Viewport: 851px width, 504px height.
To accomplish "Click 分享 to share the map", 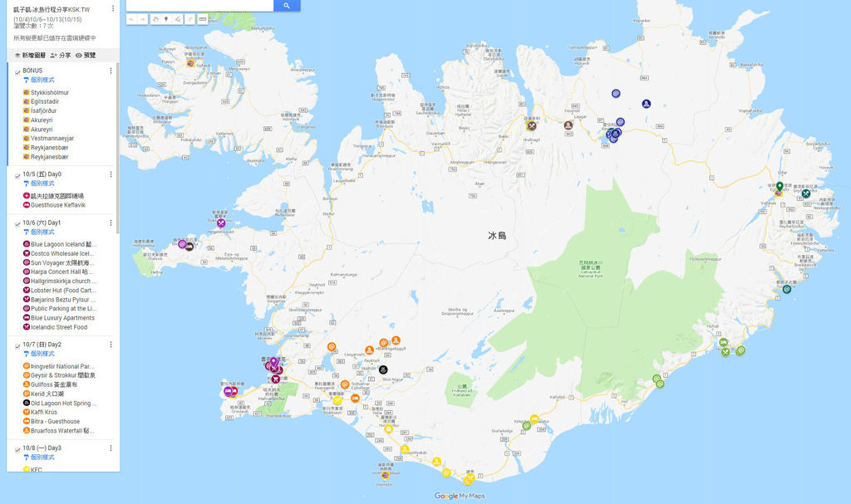I will tap(60, 56).
